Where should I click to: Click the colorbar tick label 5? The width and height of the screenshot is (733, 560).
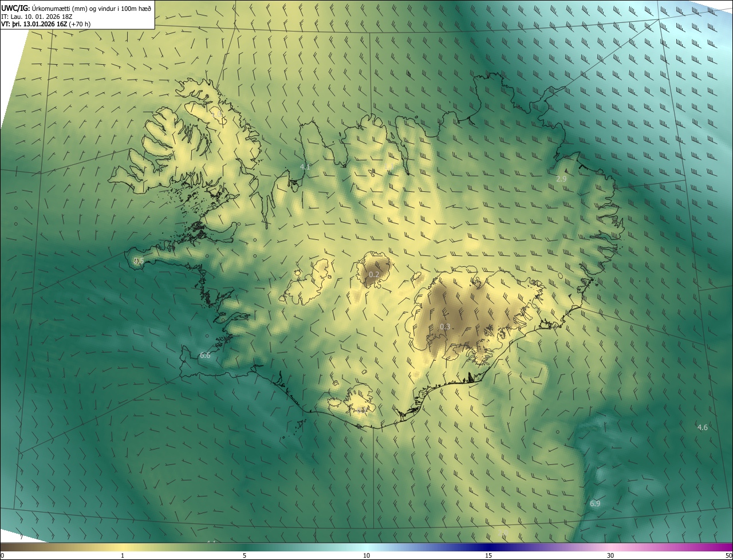coord(245,555)
